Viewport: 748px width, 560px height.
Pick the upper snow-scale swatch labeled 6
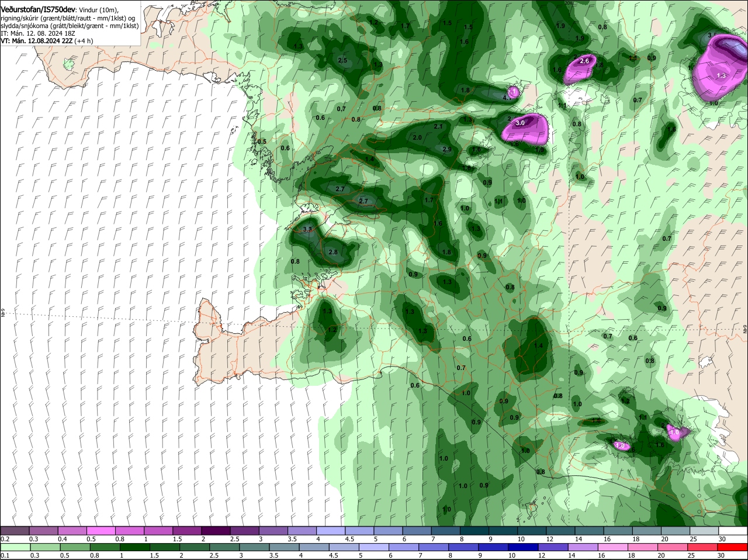pyautogui.click(x=417, y=530)
